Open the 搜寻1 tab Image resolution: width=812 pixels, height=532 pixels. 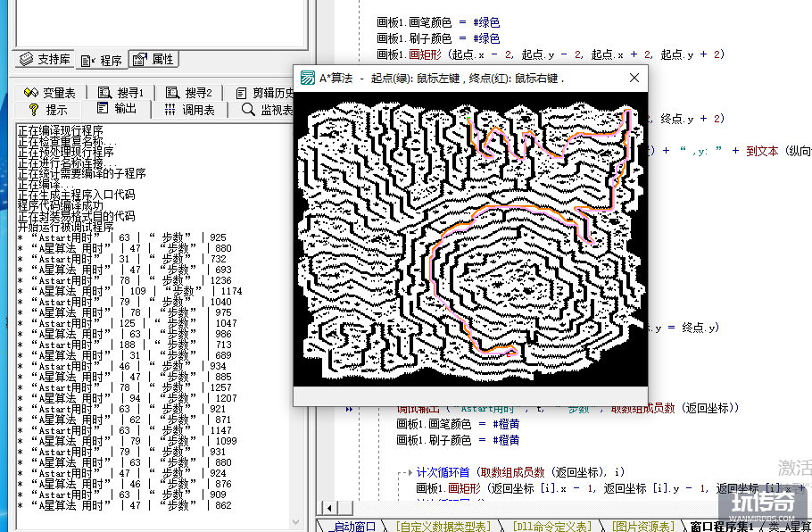[x=120, y=93]
